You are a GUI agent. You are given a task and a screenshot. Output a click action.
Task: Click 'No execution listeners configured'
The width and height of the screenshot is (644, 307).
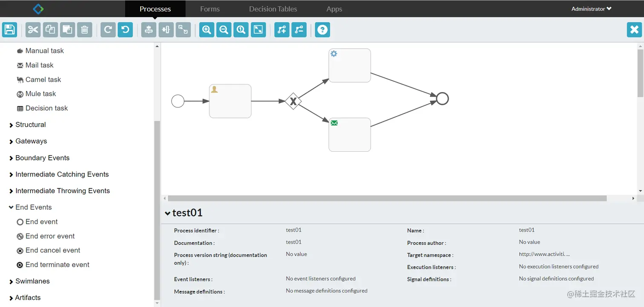pyautogui.click(x=559, y=266)
